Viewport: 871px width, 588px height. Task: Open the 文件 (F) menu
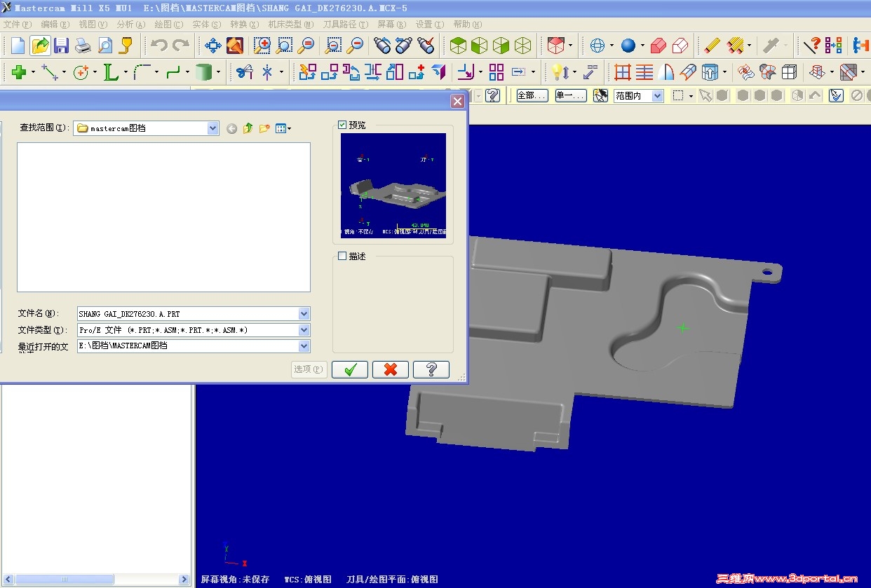[x=18, y=24]
